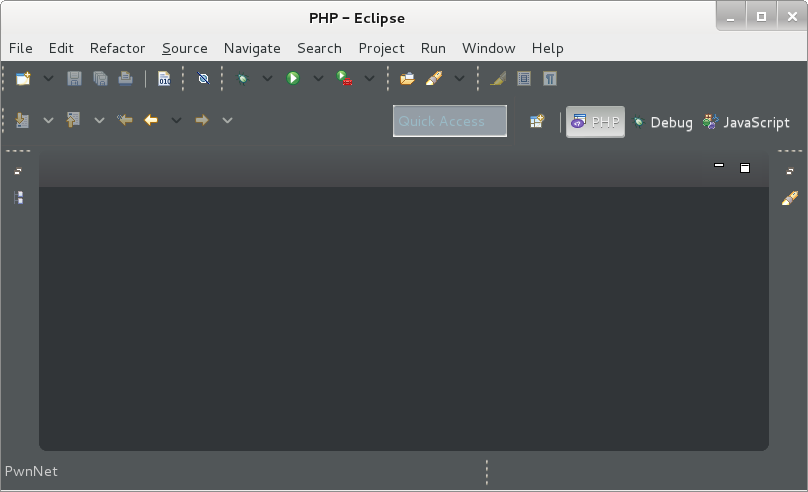Open the Edit menu
Screen dimensions: 808x492
[x=61, y=48]
